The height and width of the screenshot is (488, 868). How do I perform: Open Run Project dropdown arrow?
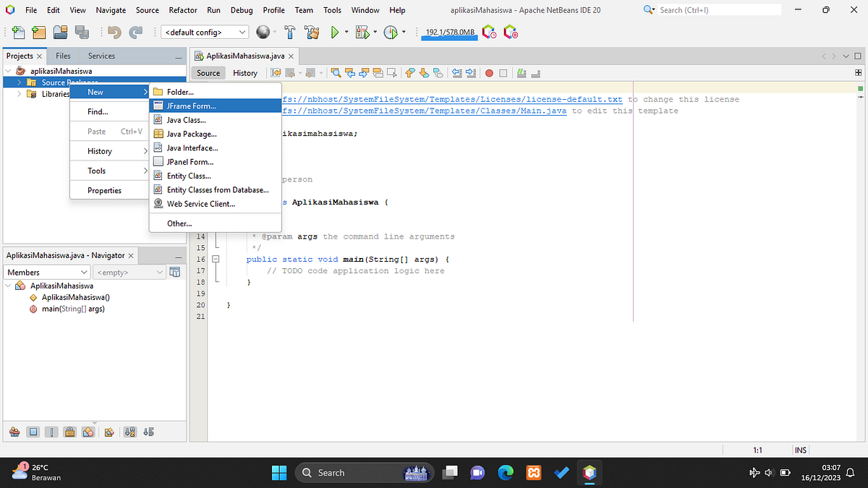pyautogui.click(x=346, y=33)
